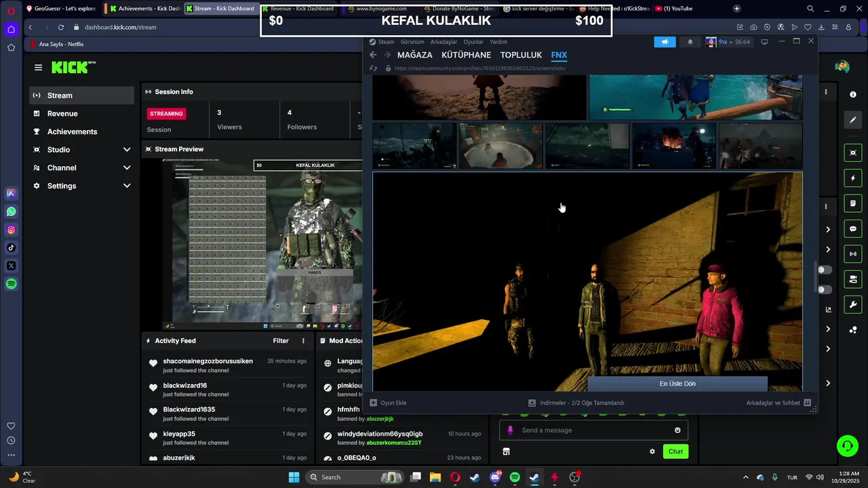
Task: Click the Windows taskbar Search box
Action: click(x=354, y=477)
